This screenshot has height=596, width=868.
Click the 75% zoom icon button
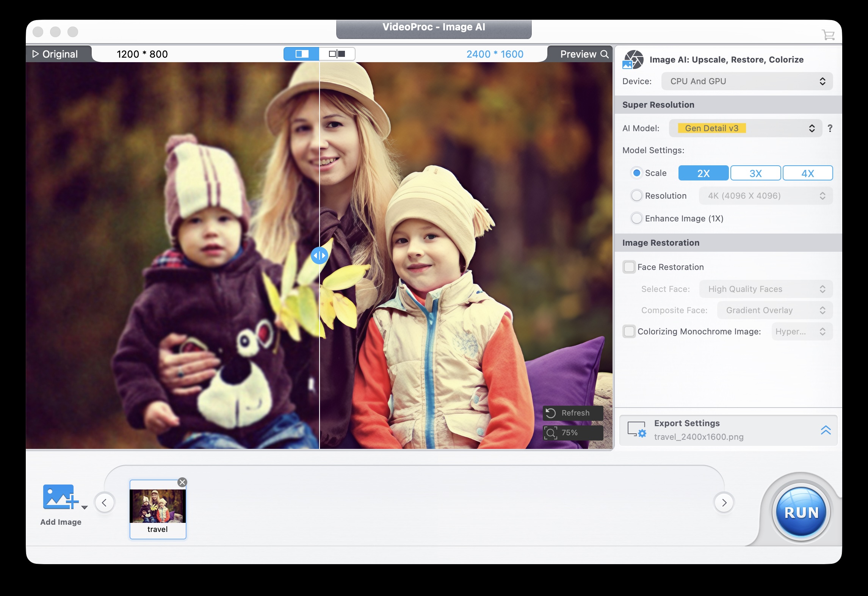tap(551, 433)
